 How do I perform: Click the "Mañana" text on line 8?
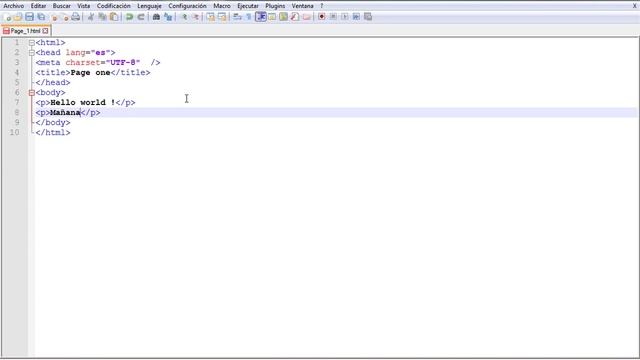coord(65,113)
